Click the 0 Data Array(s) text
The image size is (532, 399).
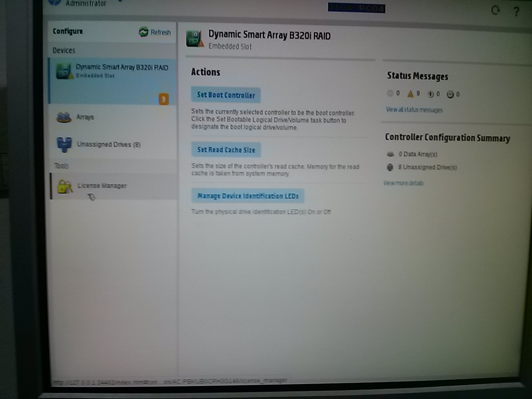coord(418,154)
